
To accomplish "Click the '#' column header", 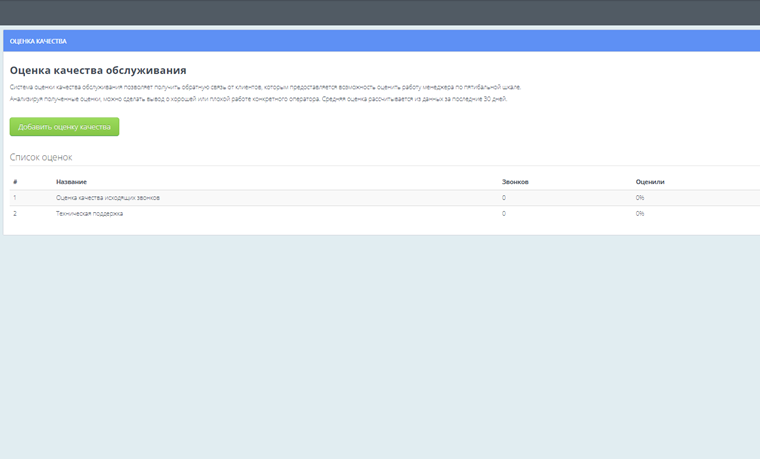I will (15, 182).
